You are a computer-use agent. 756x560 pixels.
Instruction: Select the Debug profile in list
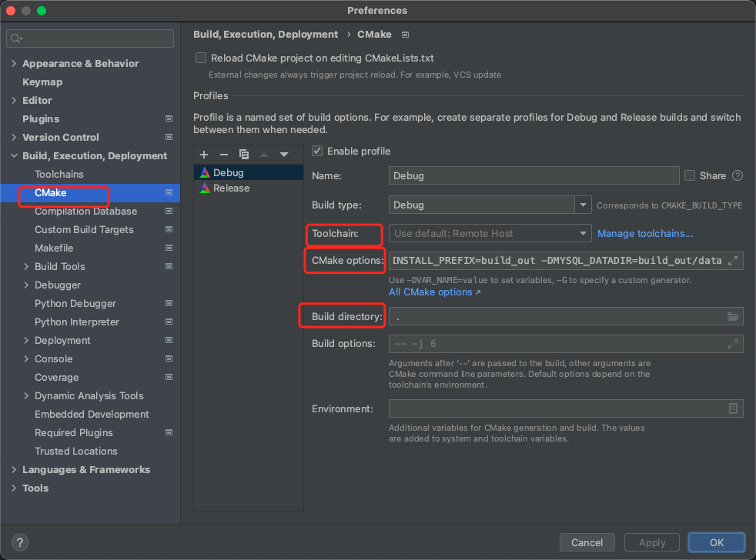(x=249, y=172)
